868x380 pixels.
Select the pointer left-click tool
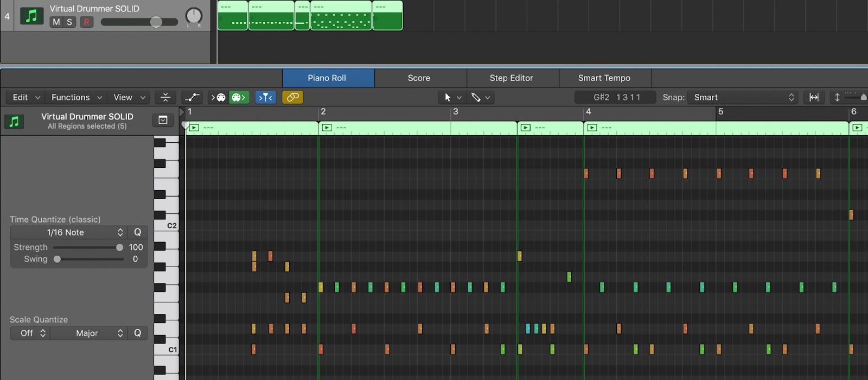click(448, 97)
